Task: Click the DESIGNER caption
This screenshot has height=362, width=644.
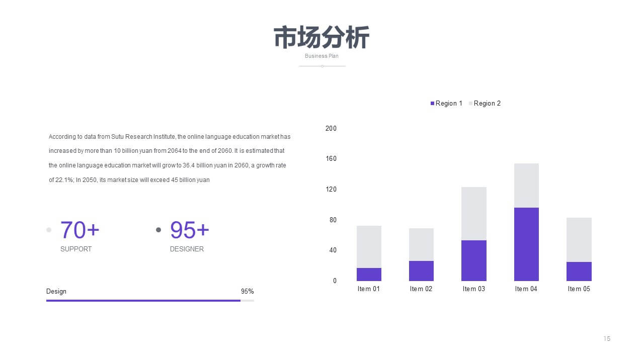Action: coord(187,249)
